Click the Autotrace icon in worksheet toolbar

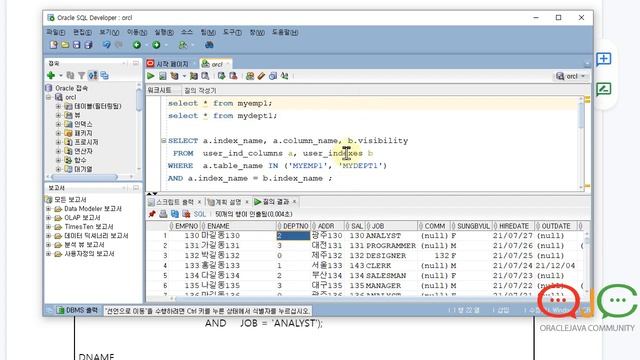[194, 76]
